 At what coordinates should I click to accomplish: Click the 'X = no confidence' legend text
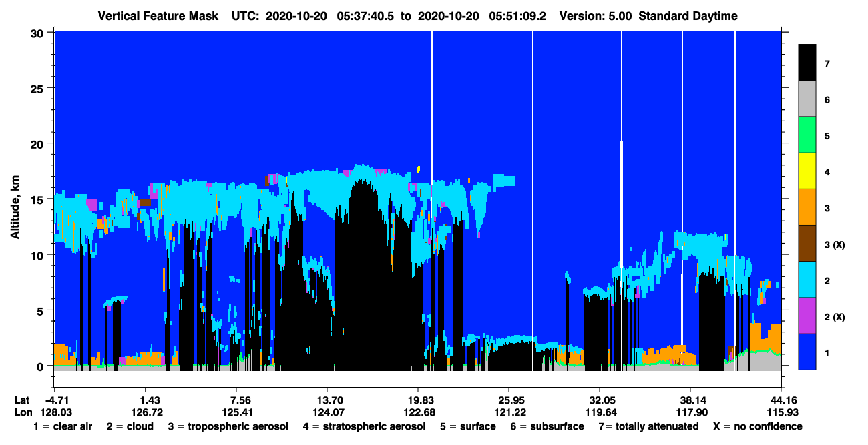click(x=757, y=426)
